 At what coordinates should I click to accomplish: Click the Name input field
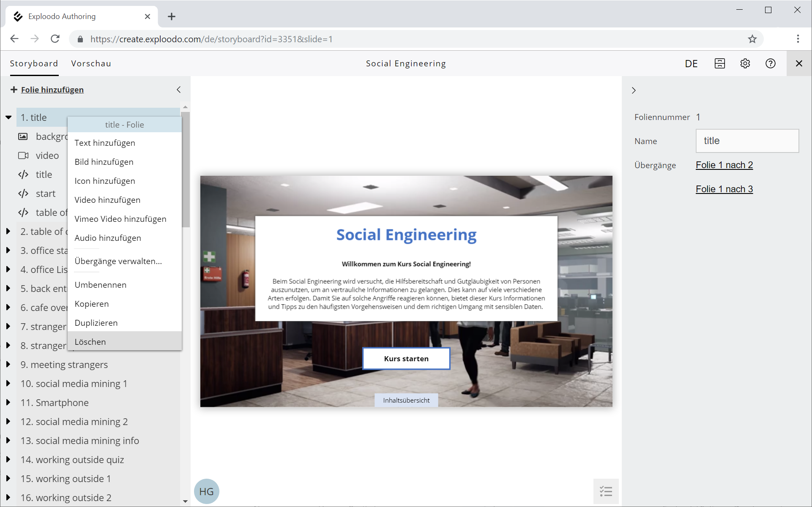click(747, 141)
